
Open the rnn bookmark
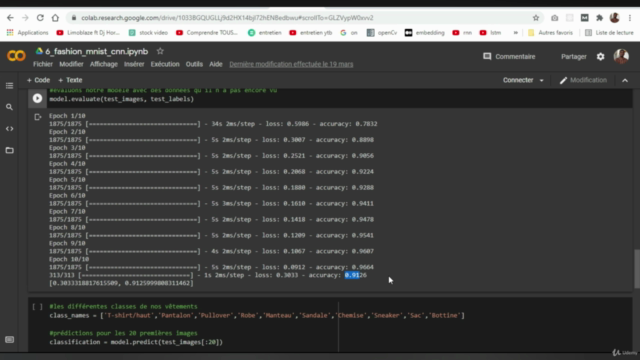(x=462, y=33)
